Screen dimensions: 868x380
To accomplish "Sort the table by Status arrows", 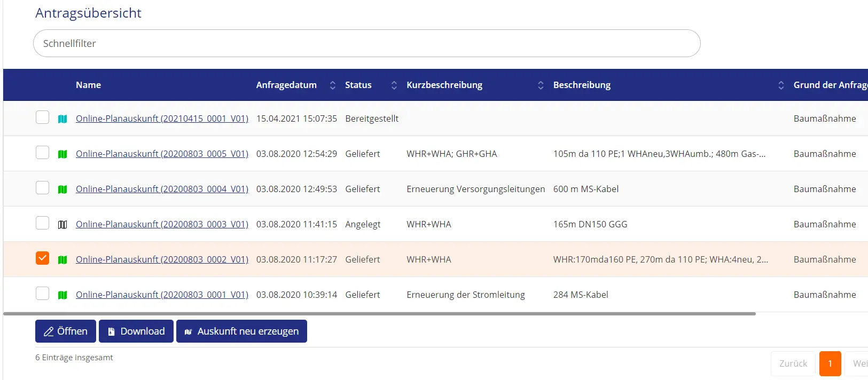I will 394,85.
